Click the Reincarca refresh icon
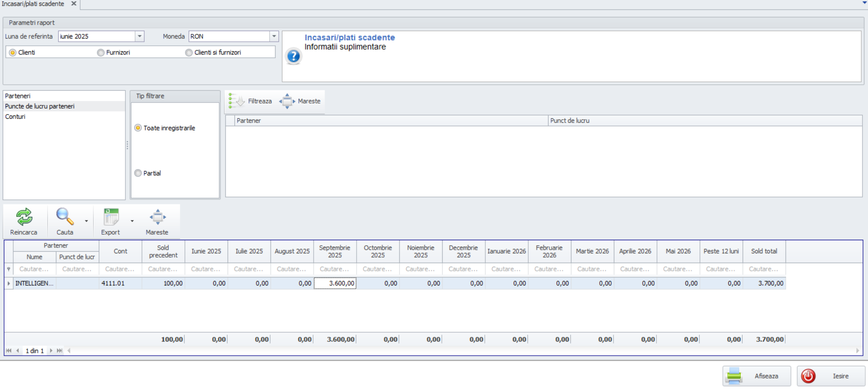Image resolution: width=868 pixels, height=390 pixels. tap(24, 217)
